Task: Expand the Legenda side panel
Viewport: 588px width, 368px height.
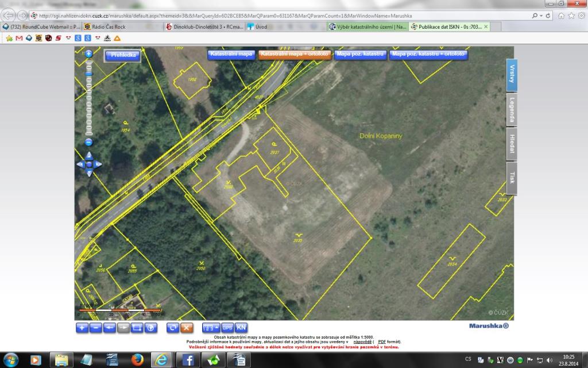Action: (512, 109)
